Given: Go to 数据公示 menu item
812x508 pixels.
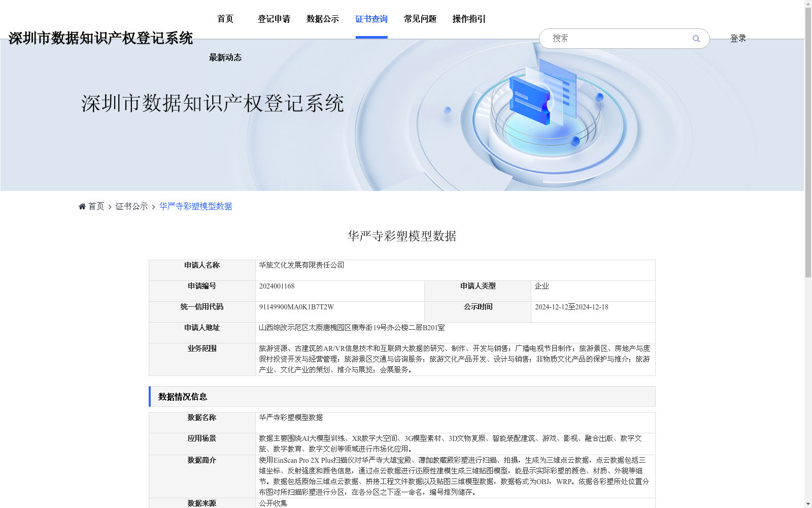Looking at the screenshot, I should coord(323,19).
